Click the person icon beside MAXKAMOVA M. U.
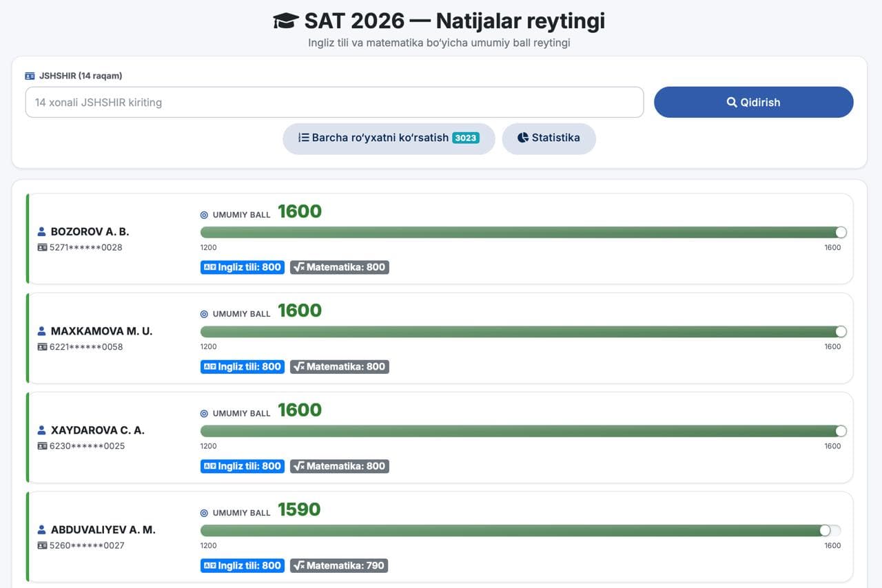The width and height of the screenshot is (882, 588). (x=42, y=331)
